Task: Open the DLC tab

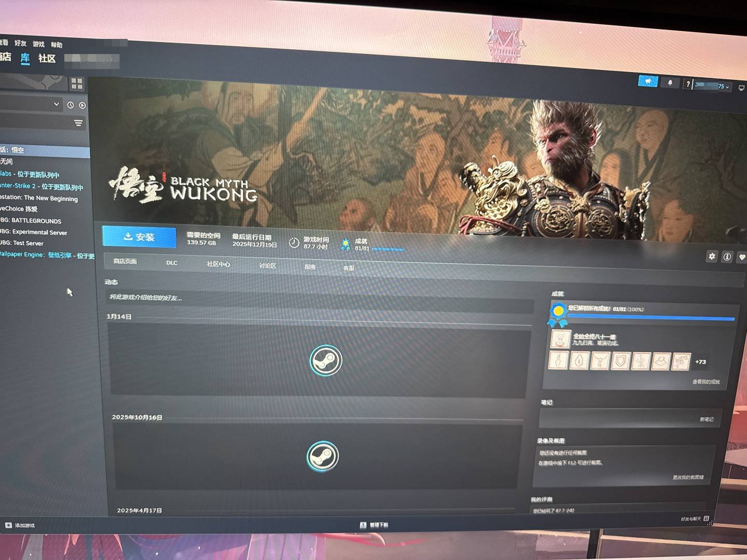Action: click(x=172, y=263)
